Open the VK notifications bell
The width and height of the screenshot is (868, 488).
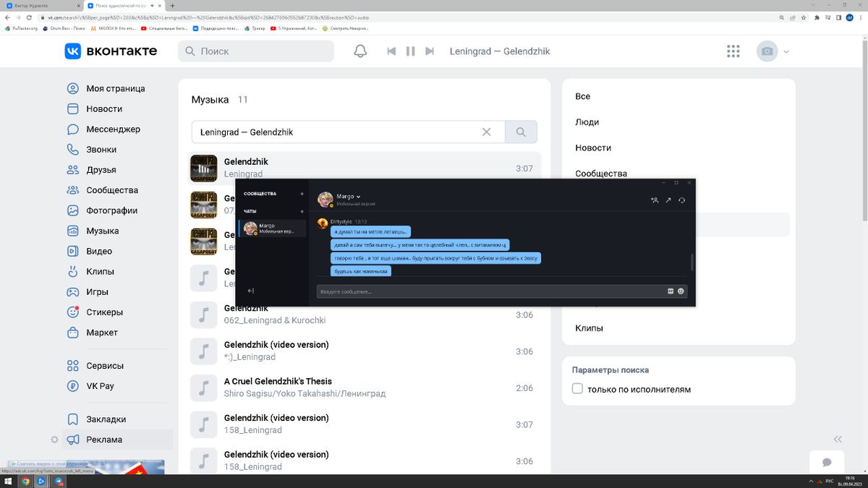[359, 51]
